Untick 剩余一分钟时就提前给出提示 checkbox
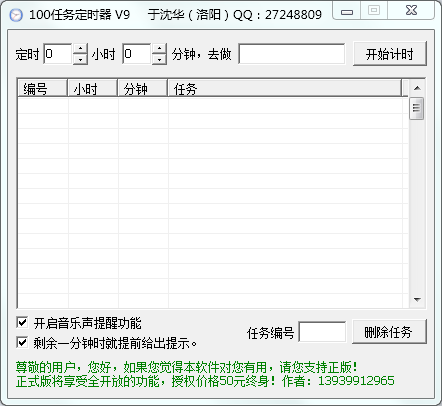The image size is (442, 406). click(x=22, y=342)
